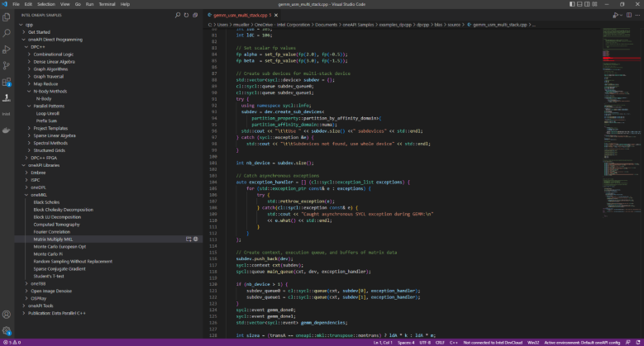The height and width of the screenshot is (346, 644).
Task: Click CRLF line ending status item
Action: point(440,343)
